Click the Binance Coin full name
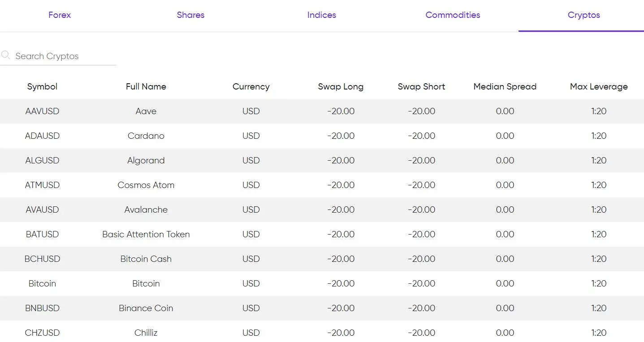 point(146,308)
